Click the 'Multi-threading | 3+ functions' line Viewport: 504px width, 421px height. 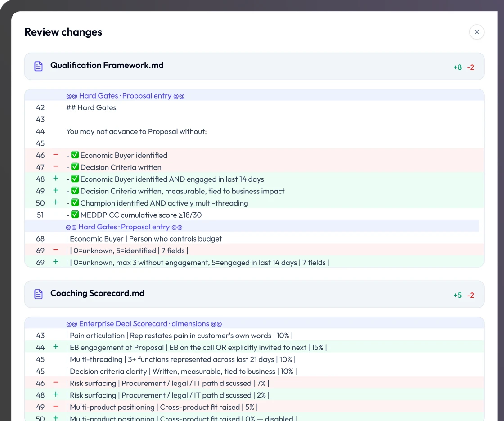(x=254, y=359)
